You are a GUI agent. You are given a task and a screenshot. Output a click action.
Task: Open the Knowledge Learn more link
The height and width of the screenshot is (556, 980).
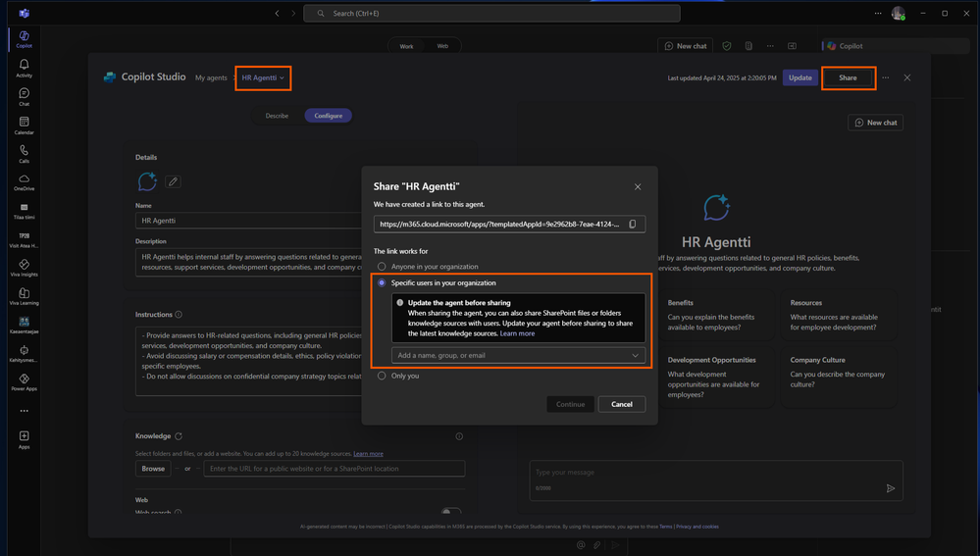pyautogui.click(x=368, y=454)
